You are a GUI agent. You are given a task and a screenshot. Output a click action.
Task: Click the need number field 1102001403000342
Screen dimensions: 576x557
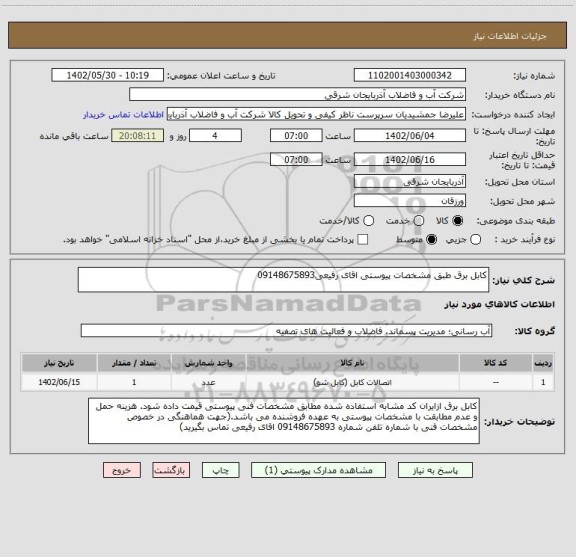coord(410,75)
